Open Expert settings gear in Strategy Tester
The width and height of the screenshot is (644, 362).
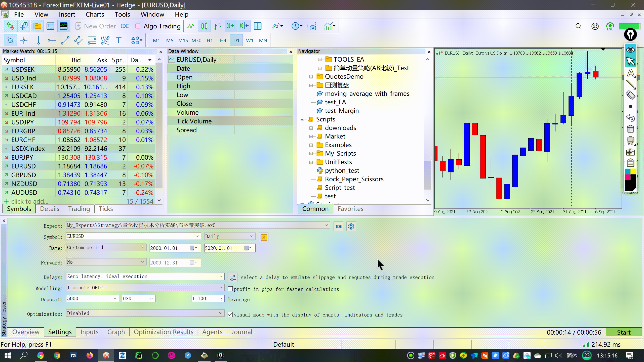pyautogui.click(x=351, y=227)
